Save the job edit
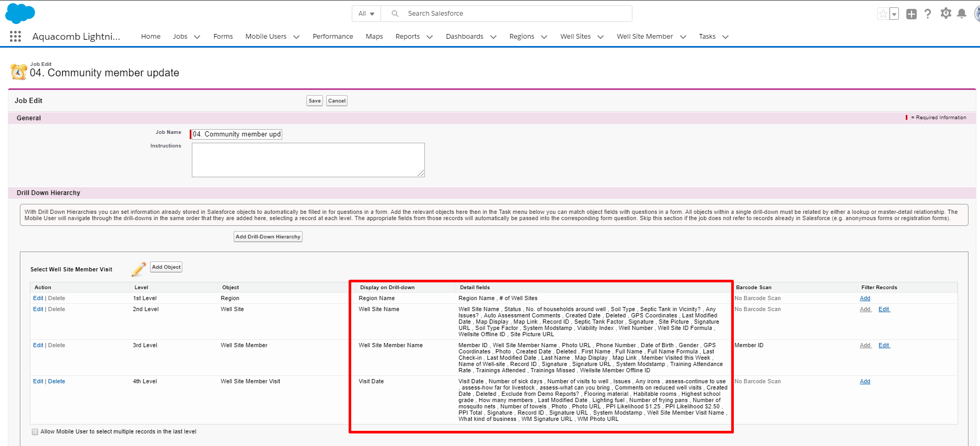980x446 pixels. (x=315, y=101)
